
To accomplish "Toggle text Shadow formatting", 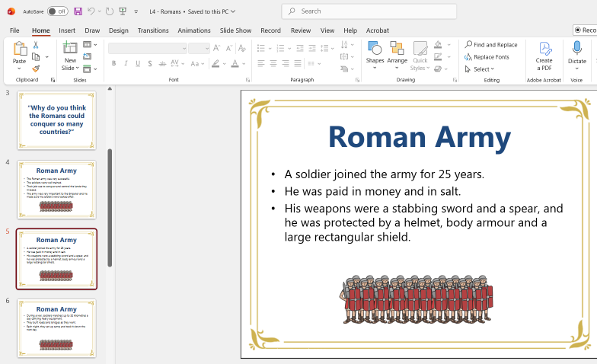I will click(x=150, y=64).
